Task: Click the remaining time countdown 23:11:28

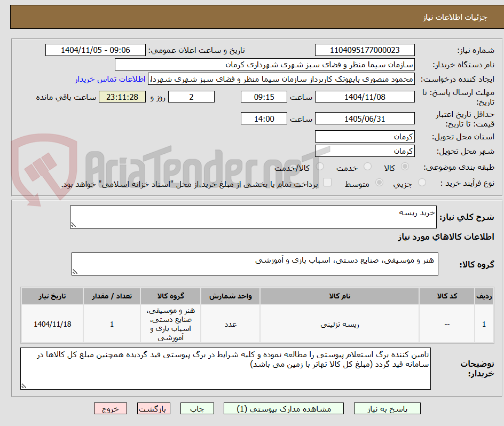Action: coord(122,97)
